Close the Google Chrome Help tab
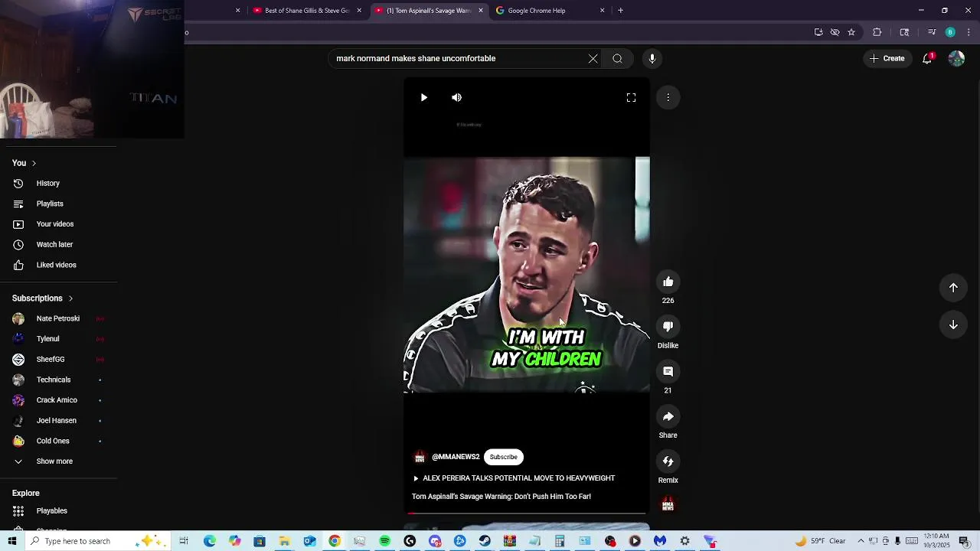The image size is (980, 551). (x=602, y=11)
